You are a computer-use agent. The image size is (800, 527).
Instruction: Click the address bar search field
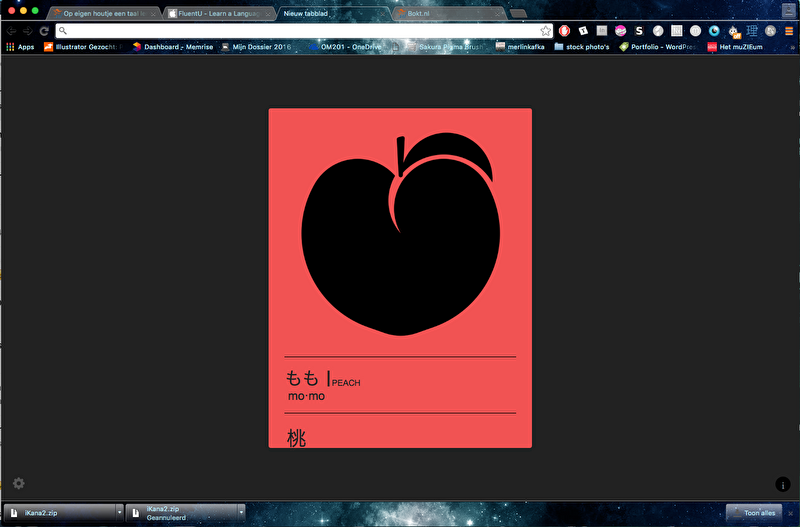(x=300, y=31)
